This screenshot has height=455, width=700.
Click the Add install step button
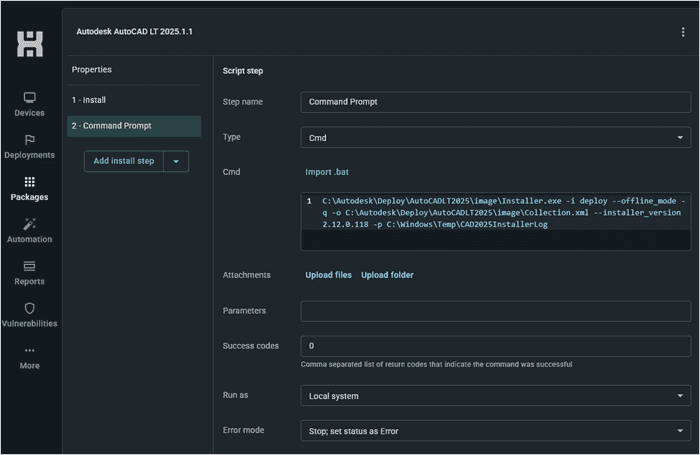(123, 161)
